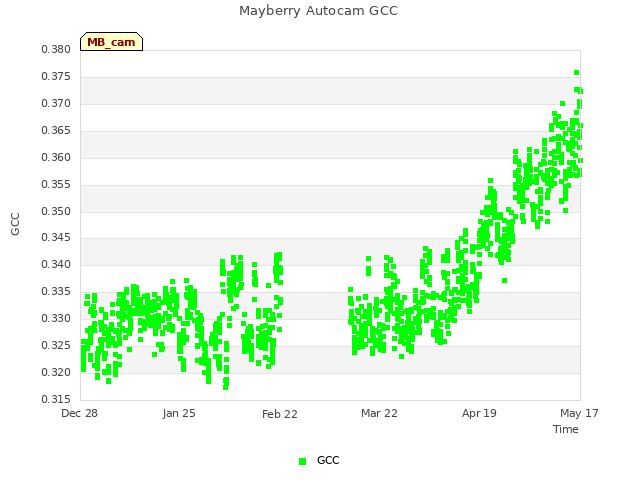Click the Mar 22 x-axis date
This screenshot has width=640, height=480.
click(x=379, y=413)
